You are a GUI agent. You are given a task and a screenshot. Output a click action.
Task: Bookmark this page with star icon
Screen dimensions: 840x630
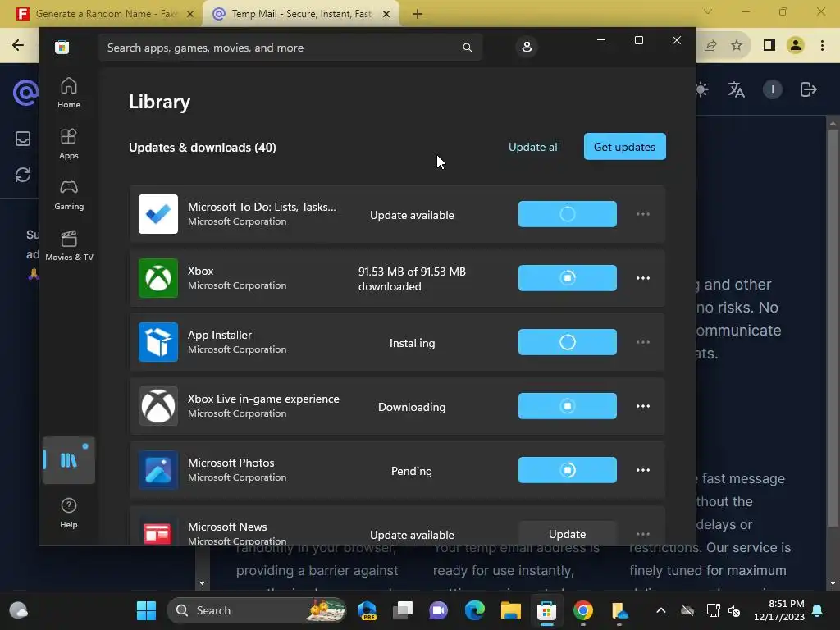tap(737, 46)
